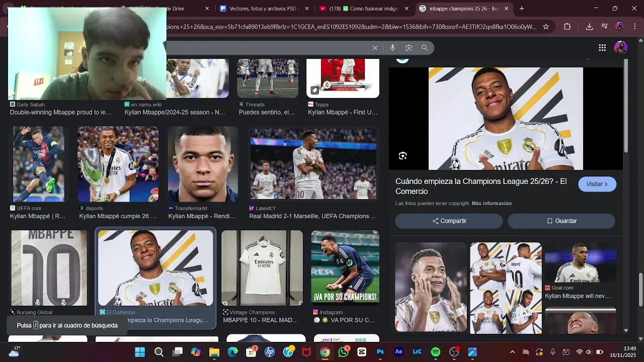Bookmark this page with the star icon
644x362 pixels.
point(545,27)
